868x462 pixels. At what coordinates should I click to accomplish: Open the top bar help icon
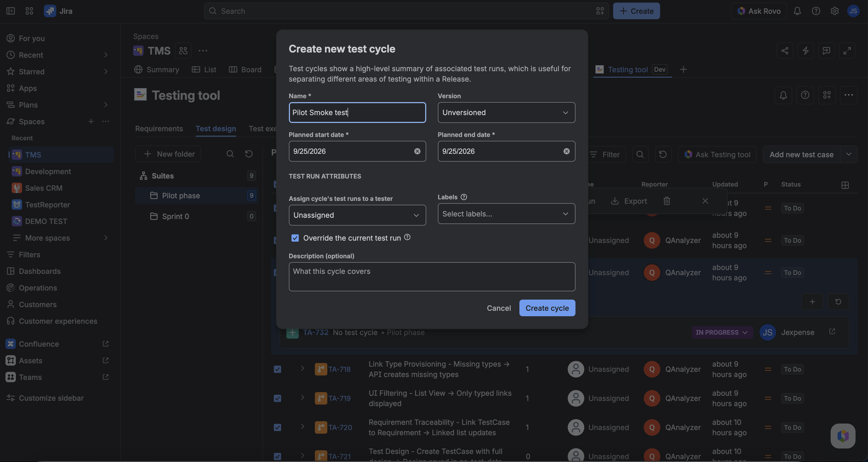pos(816,11)
